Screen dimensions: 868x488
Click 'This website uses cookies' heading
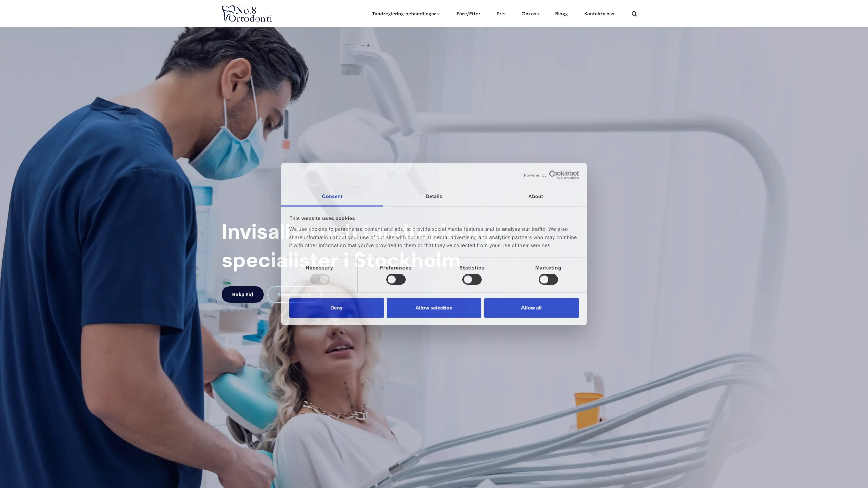point(322,218)
